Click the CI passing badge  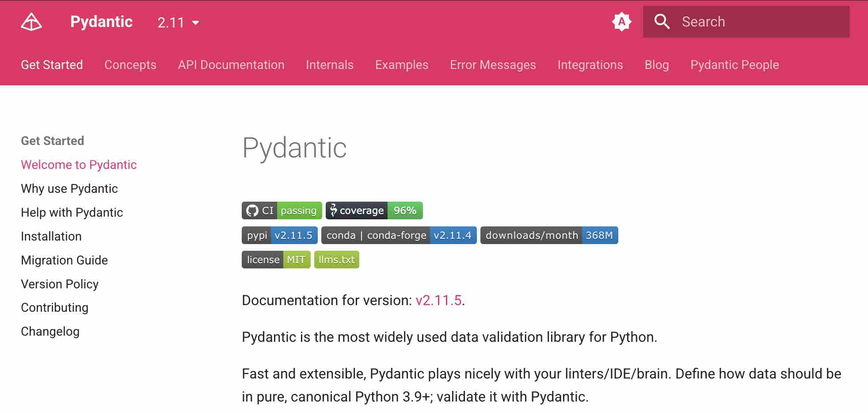pyautogui.click(x=282, y=210)
